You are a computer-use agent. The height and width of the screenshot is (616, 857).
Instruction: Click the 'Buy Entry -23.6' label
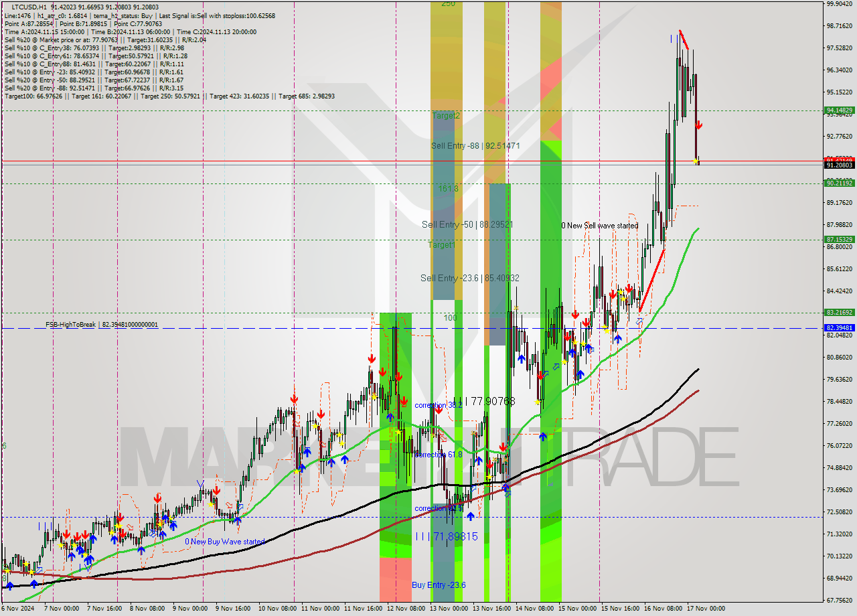click(439, 585)
